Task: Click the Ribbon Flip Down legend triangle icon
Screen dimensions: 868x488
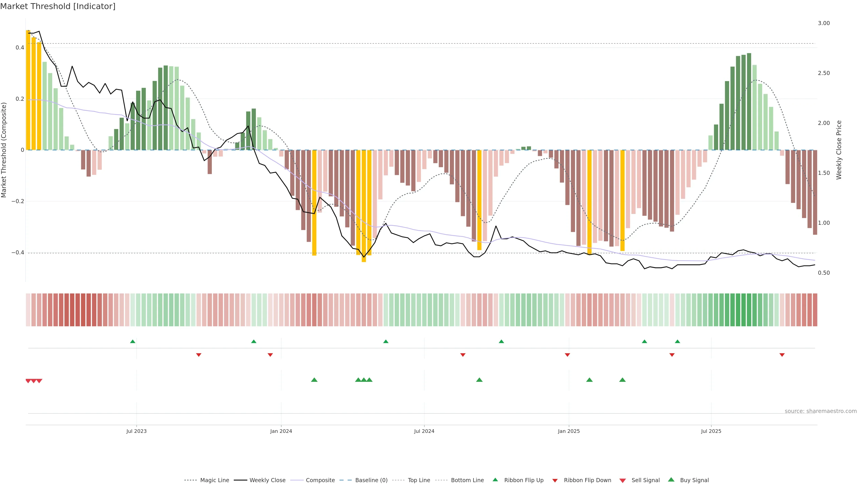Action: click(555, 480)
